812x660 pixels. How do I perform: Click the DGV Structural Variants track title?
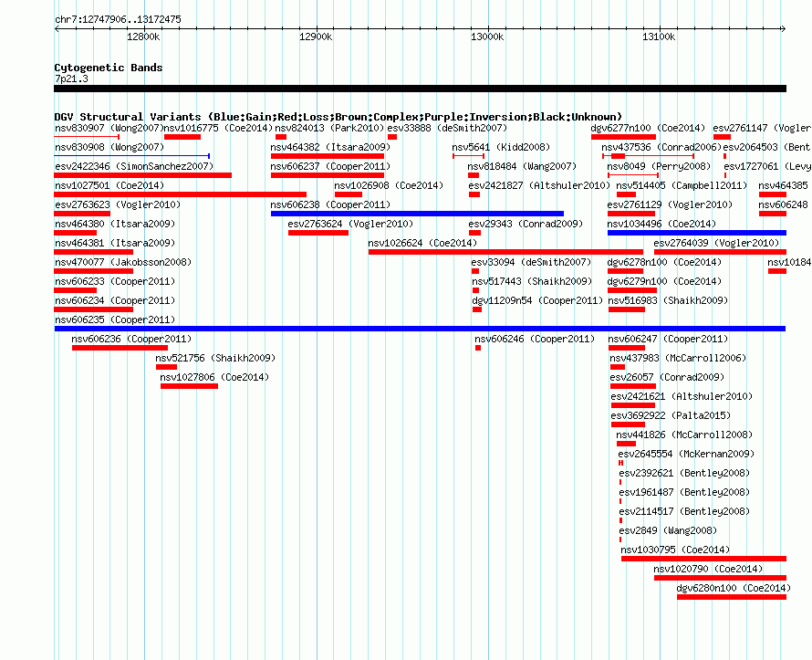pyautogui.click(x=338, y=117)
